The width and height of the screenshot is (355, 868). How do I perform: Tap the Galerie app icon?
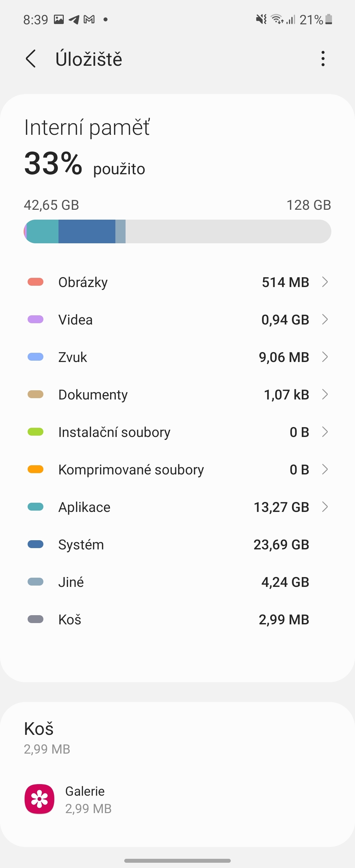point(39,799)
